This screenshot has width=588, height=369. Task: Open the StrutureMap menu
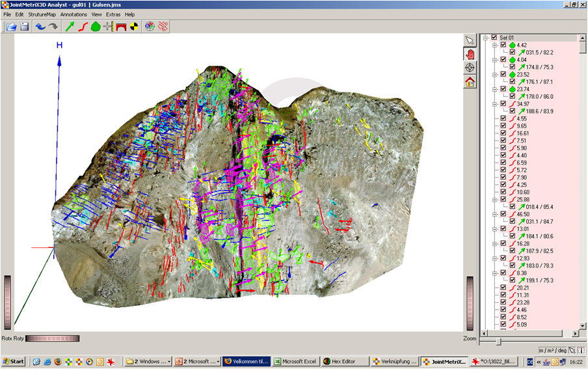pyautogui.click(x=42, y=14)
